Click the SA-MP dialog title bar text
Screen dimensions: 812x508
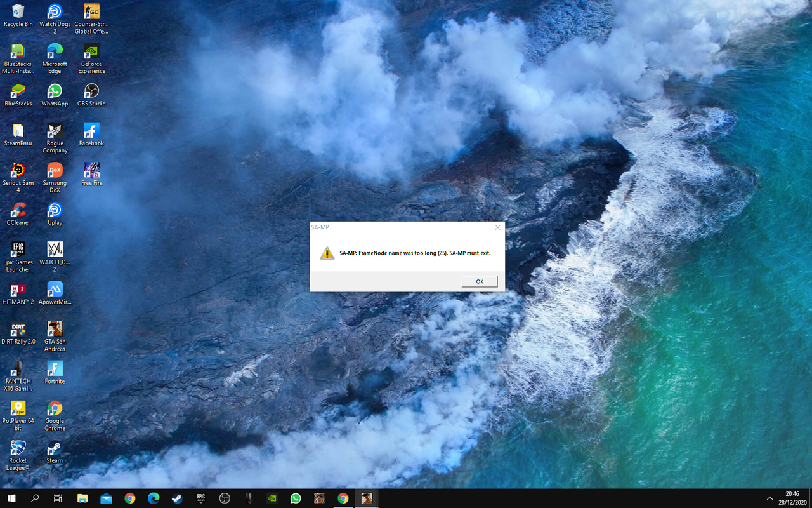coord(320,227)
